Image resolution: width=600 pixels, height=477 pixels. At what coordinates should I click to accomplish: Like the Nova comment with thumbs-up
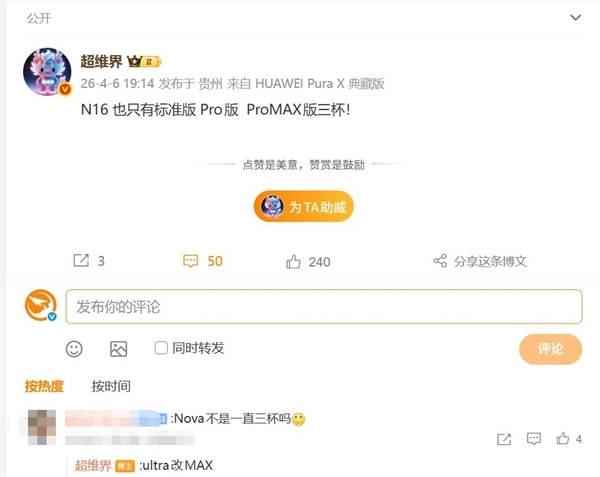click(563, 438)
